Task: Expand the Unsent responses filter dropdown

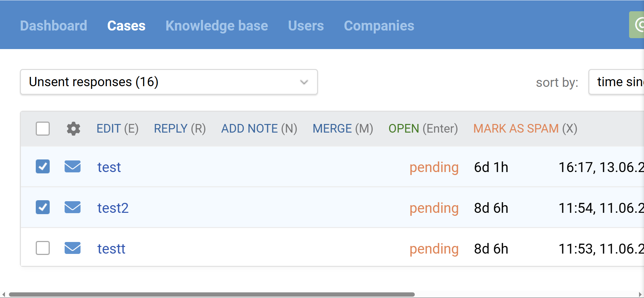Action: (169, 82)
